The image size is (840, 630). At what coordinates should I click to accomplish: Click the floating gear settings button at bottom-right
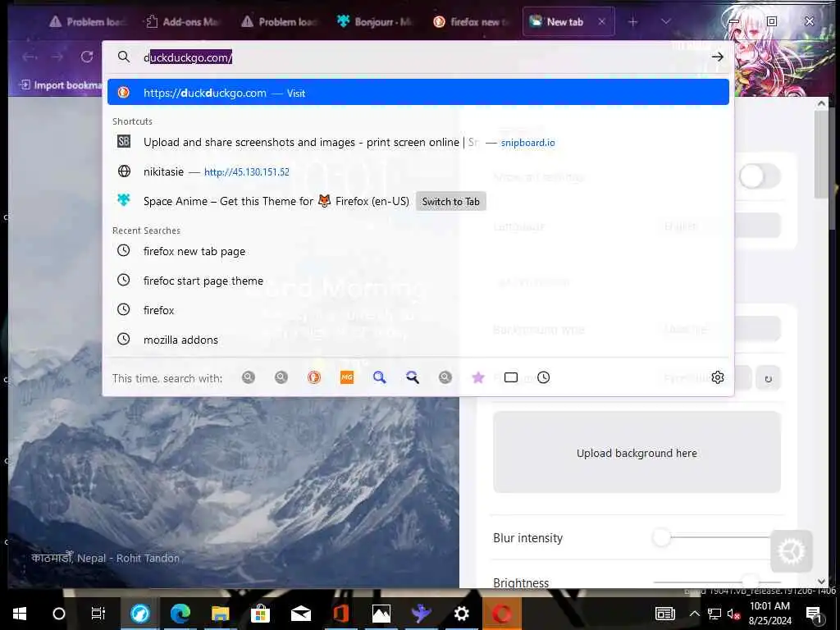point(792,551)
